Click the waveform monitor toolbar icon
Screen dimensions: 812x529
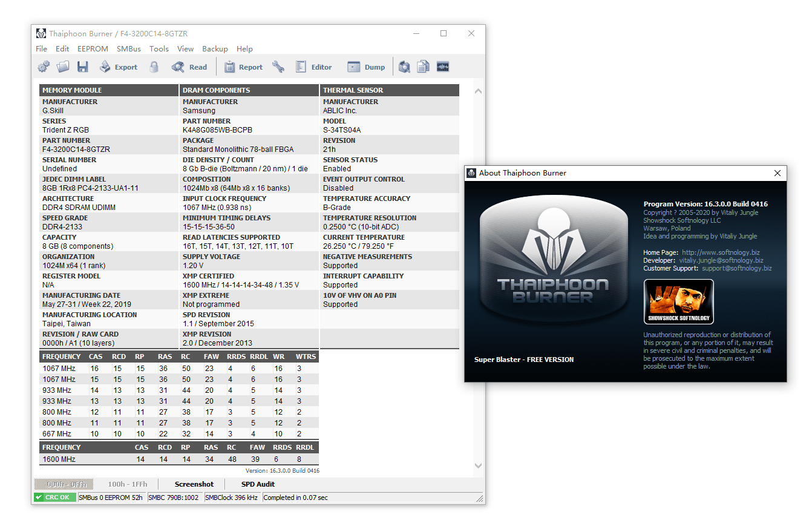(443, 67)
